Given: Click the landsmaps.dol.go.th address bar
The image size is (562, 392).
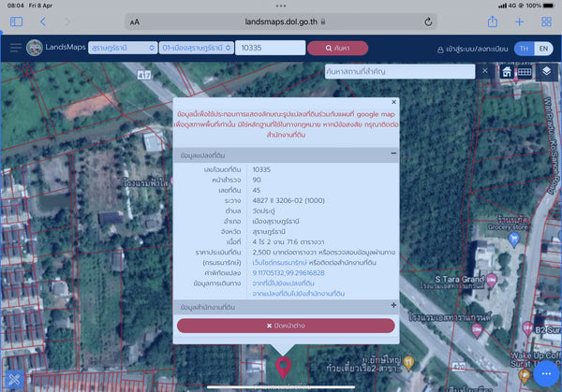Looking at the screenshot, I should click(281, 22).
